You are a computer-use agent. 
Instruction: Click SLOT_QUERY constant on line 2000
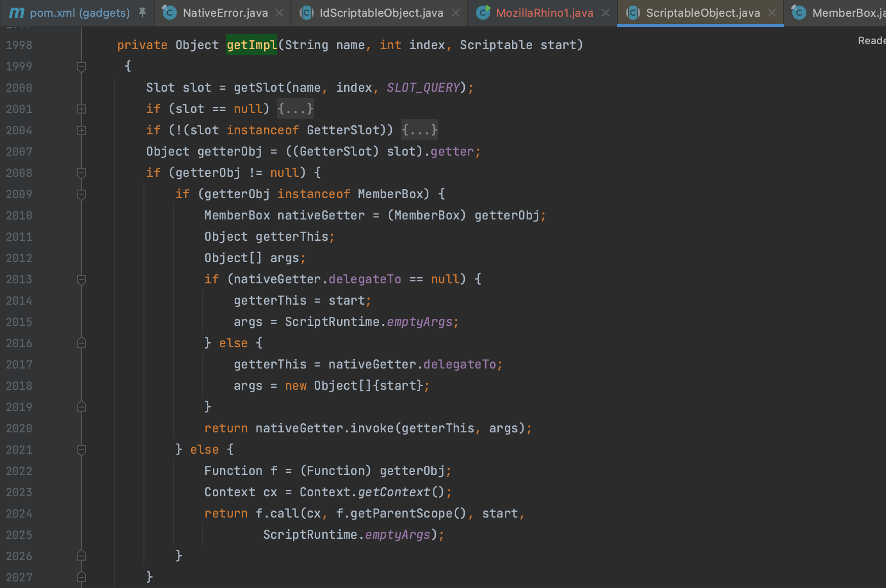[423, 88]
